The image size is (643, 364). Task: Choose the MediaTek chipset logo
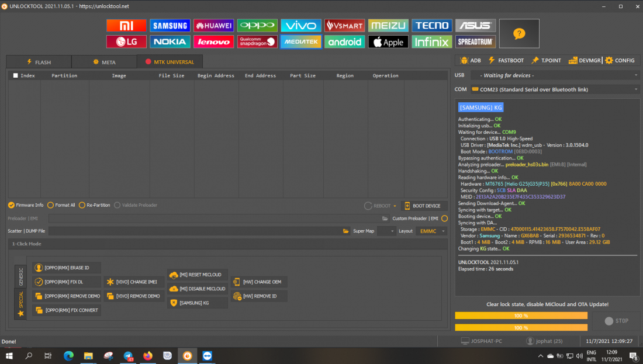coord(301,42)
